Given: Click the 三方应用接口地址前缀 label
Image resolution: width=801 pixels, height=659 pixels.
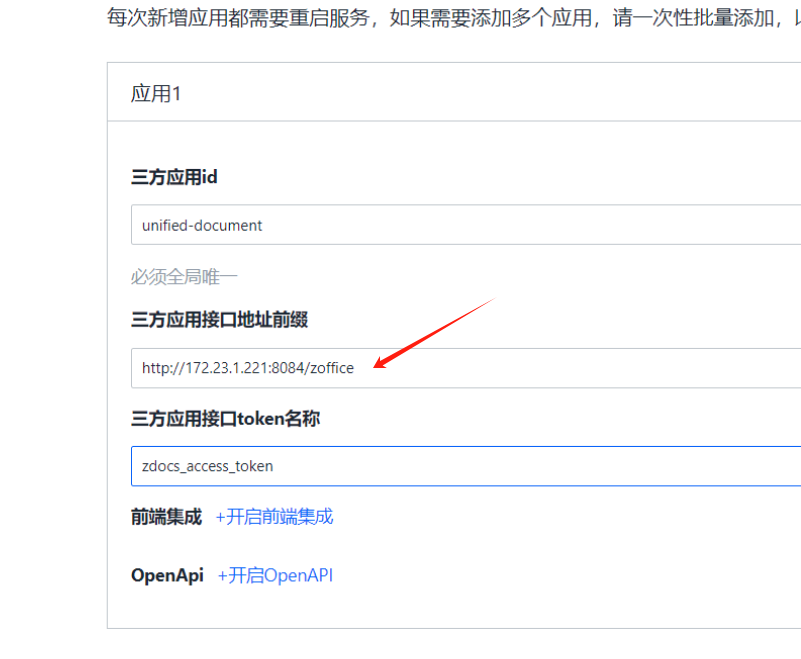Looking at the screenshot, I should click(219, 320).
